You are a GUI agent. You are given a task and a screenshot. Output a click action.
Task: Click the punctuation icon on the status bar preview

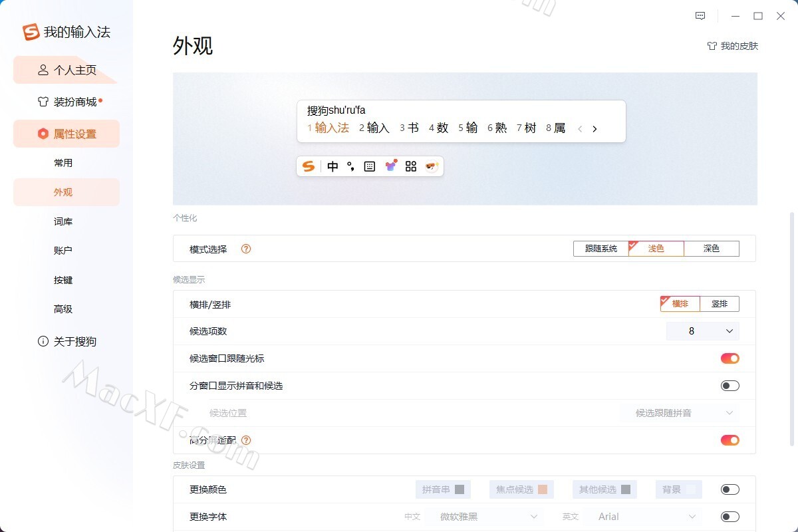coord(350,166)
